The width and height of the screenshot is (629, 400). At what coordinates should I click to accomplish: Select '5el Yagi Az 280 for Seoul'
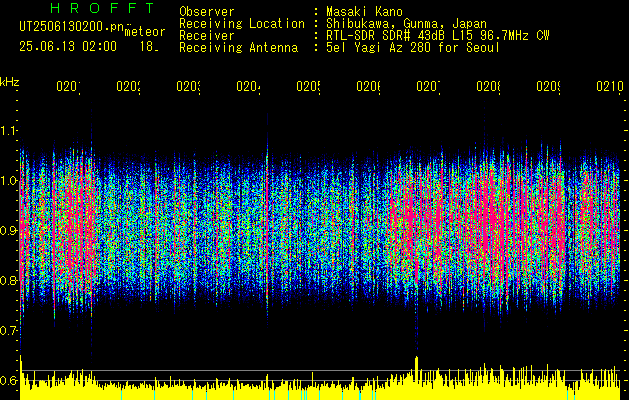[x=413, y=48]
